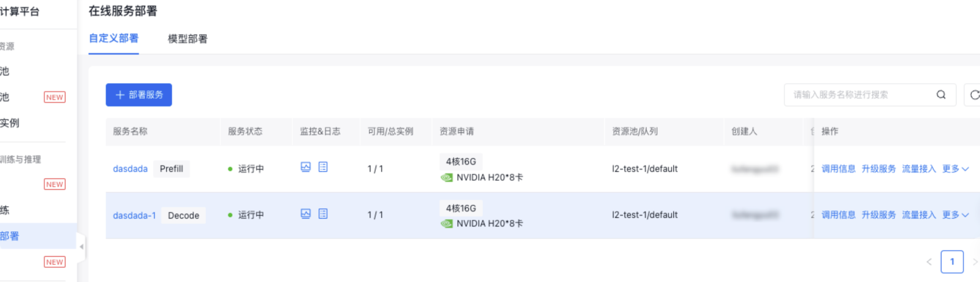Open the dasdada service link

coord(130,169)
